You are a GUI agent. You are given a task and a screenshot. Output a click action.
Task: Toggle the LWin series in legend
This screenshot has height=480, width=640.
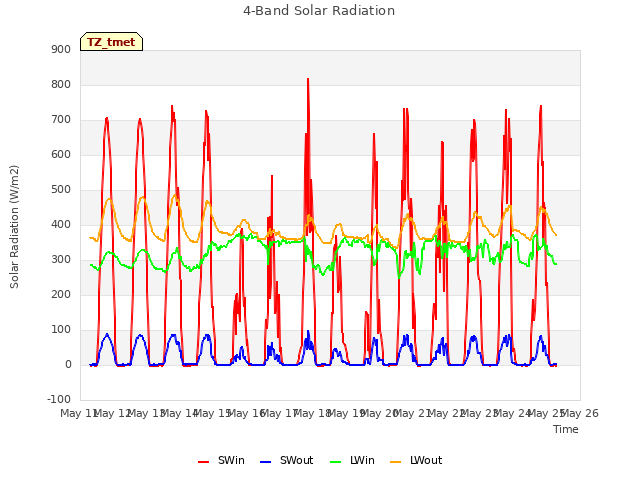(352, 460)
